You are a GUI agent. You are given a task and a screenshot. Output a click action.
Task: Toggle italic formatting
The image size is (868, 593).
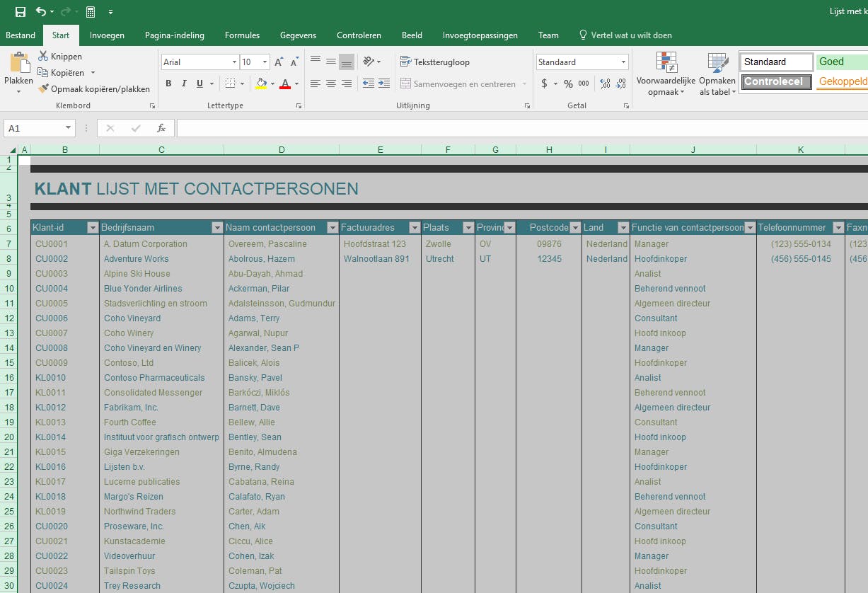[184, 84]
